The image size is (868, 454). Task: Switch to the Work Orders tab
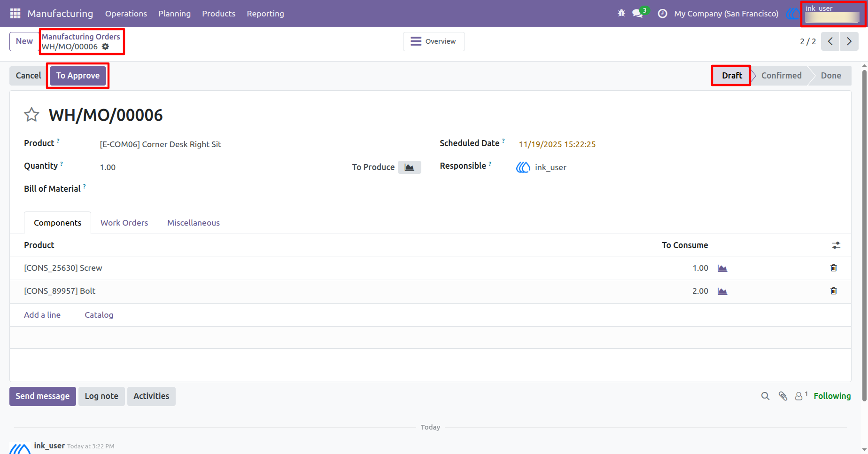124,223
